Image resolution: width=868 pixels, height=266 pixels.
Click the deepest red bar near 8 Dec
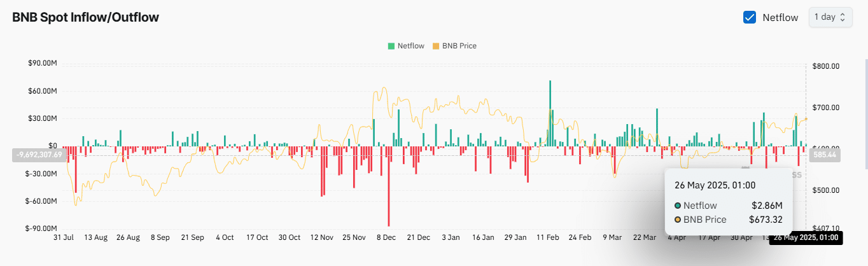[388, 186]
